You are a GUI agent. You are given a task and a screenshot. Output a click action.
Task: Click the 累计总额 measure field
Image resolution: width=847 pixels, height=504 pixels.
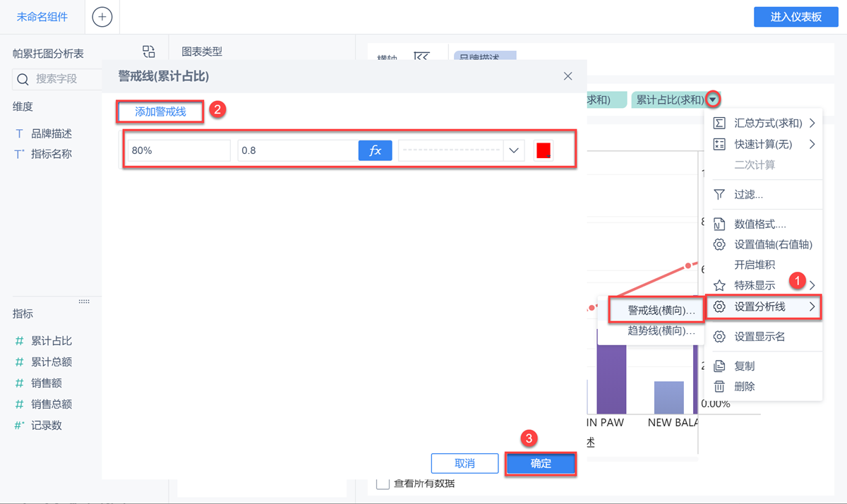[51, 362]
